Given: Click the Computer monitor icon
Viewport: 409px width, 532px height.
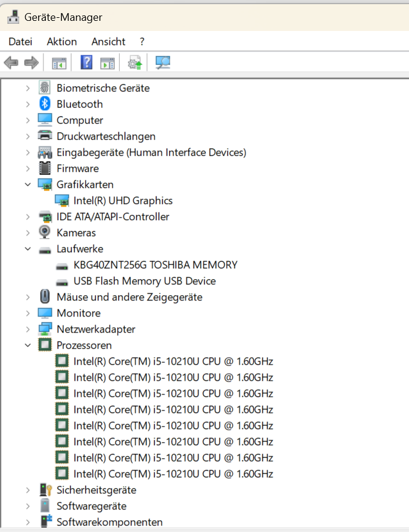Looking at the screenshot, I should pos(45,120).
